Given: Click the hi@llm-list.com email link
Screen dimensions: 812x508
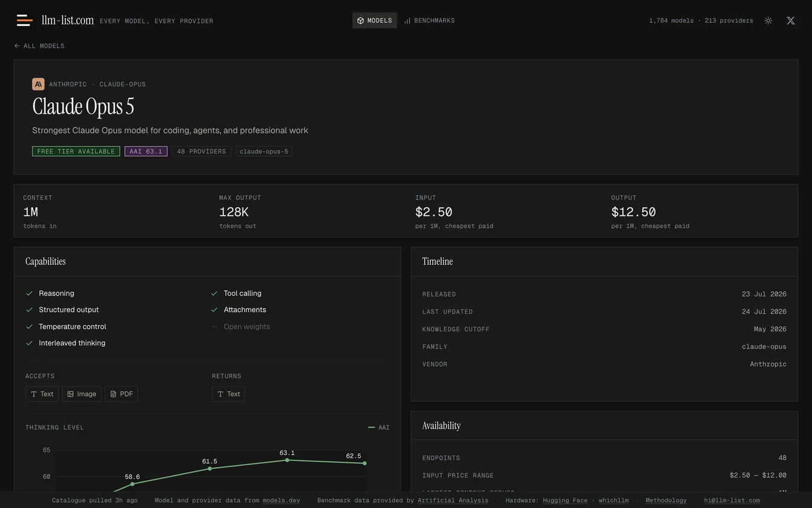Looking at the screenshot, I should pyautogui.click(x=732, y=501).
